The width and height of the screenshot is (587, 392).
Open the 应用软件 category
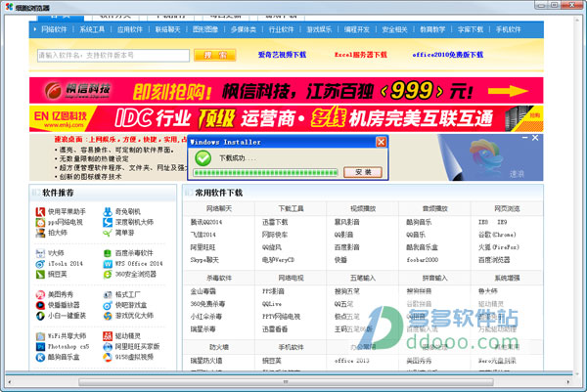pos(130,29)
